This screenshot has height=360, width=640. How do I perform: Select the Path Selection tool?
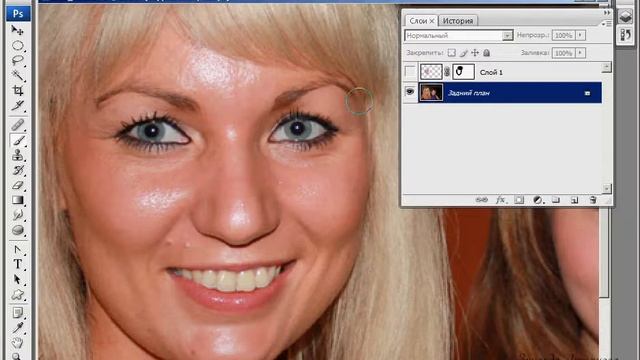coord(18,280)
